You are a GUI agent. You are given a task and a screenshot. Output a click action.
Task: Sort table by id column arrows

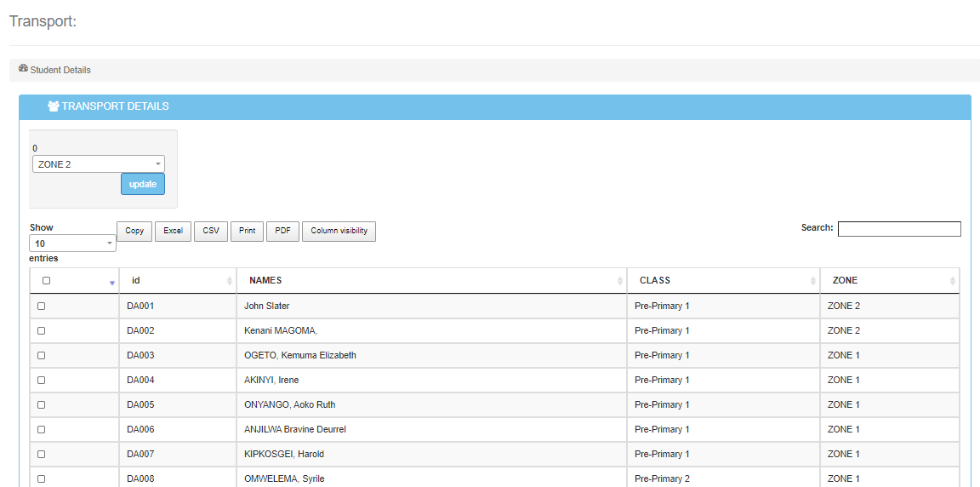(230, 281)
